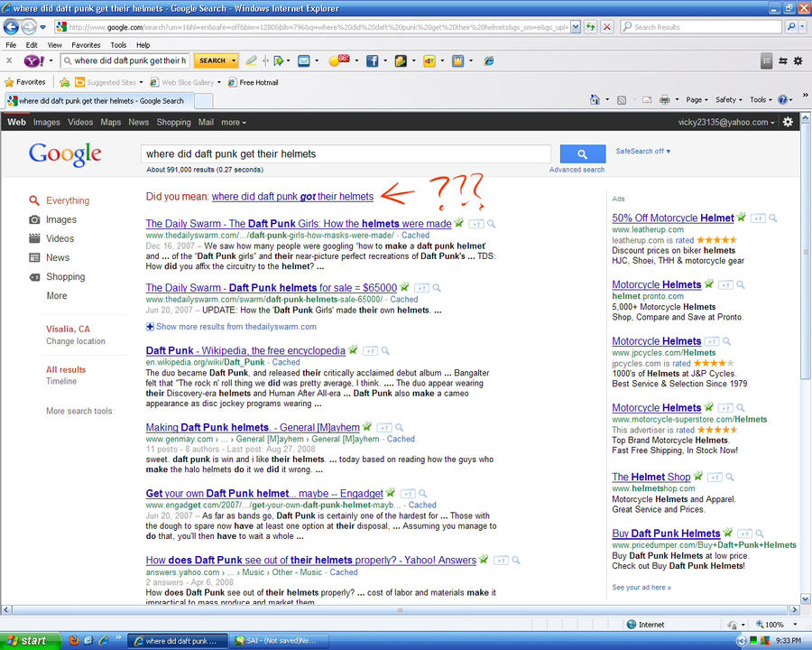The height and width of the screenshot is (650, 812).
Task: Open the vicky23135@yahoo.com account dropdown
Action: click(726, 123)
